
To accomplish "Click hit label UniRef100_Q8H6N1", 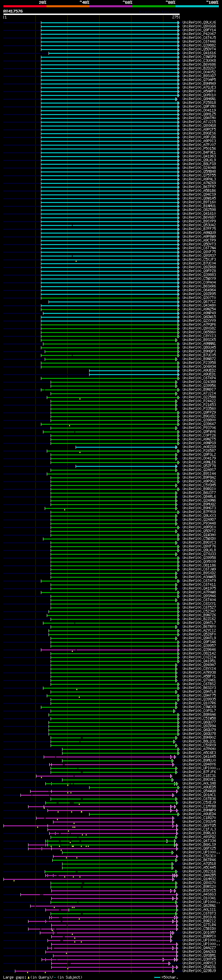I will 199,99.
